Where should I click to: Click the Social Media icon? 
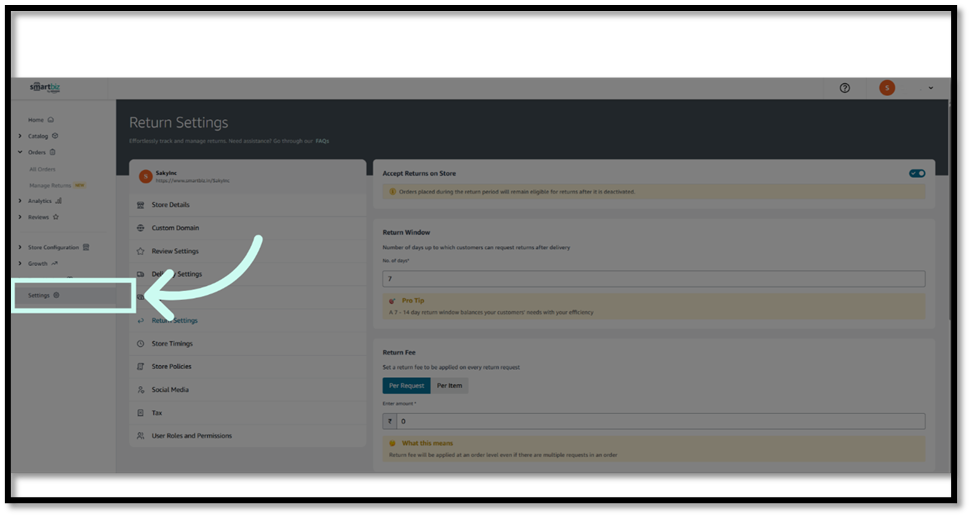click(141, 390)
